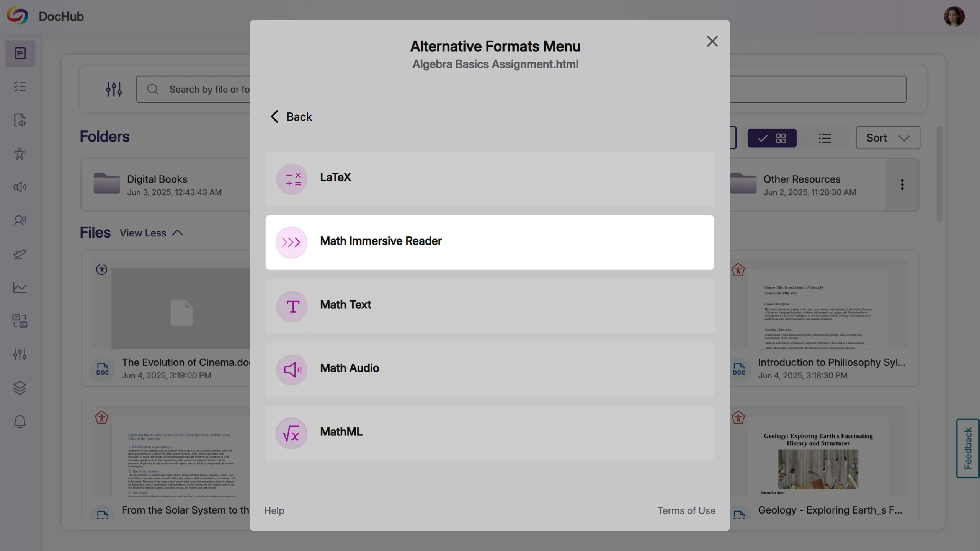Select the LaTeX format icon
Screen dimensions: 980x551
[291, 179]
